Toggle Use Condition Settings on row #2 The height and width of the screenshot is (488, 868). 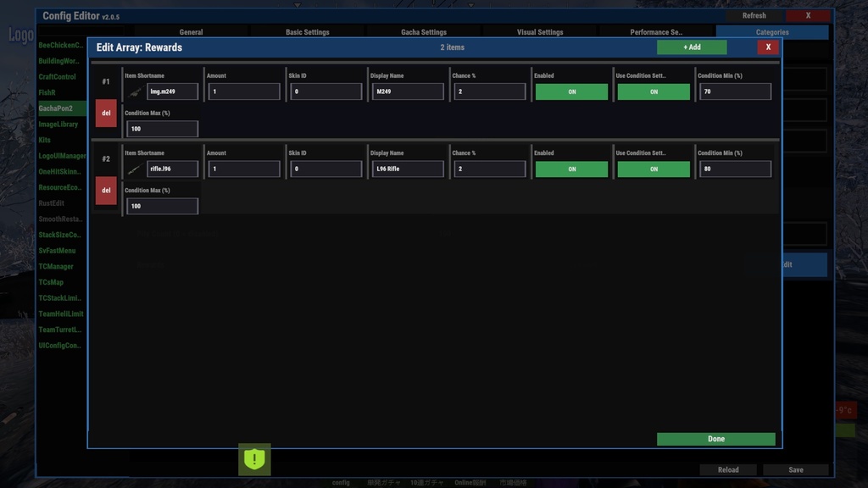coord(654,169)
